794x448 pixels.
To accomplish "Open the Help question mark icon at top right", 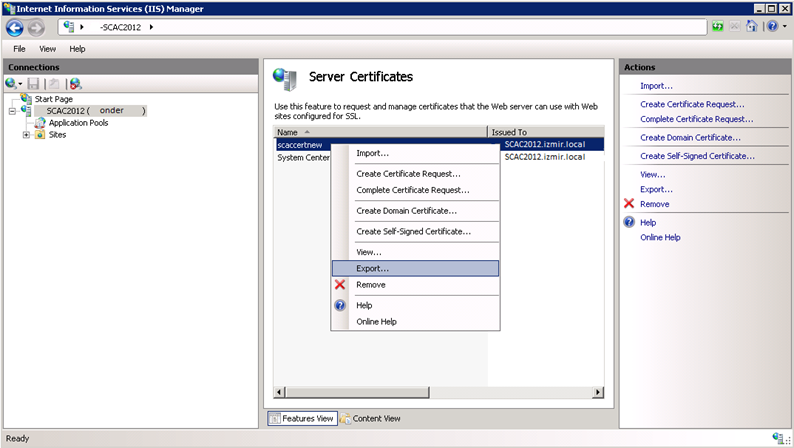I will tap(772, 26).
